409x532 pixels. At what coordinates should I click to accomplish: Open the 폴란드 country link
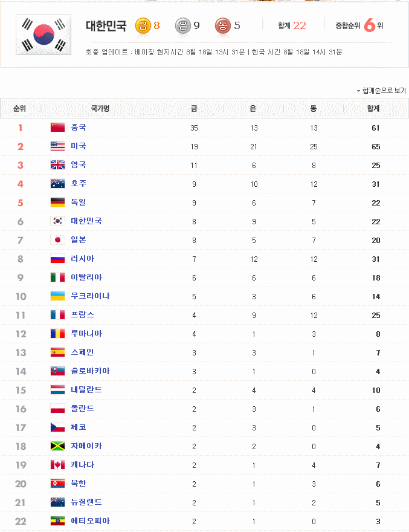pos(82,408)
